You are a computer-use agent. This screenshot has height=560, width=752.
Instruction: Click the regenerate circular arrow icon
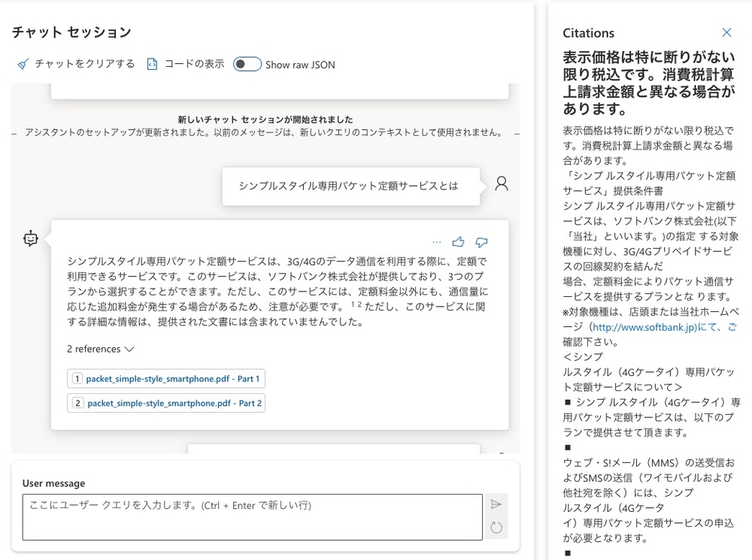pos(496,528)
